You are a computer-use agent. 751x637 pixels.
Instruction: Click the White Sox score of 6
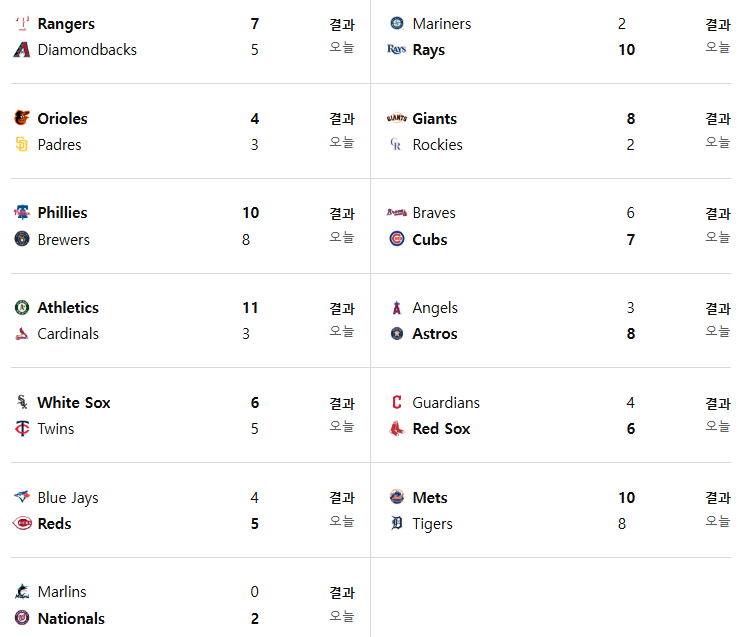(x=255, y=403)
